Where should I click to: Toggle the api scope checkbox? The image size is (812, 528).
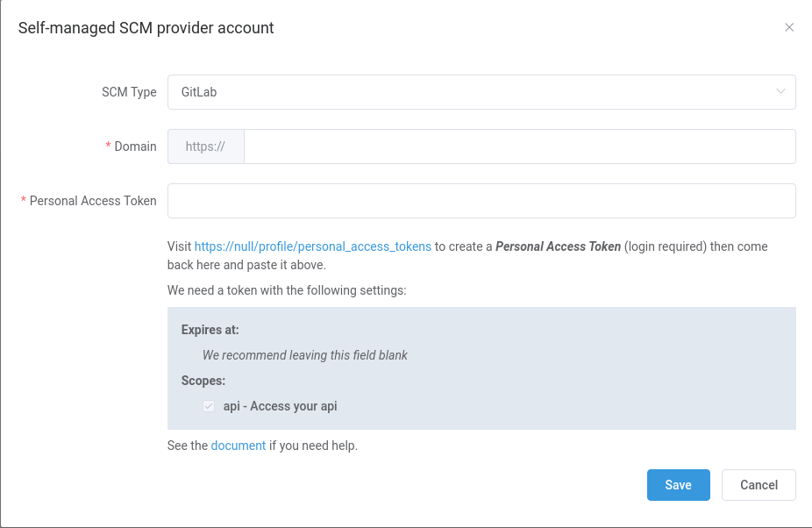click(x=209, y=406)
